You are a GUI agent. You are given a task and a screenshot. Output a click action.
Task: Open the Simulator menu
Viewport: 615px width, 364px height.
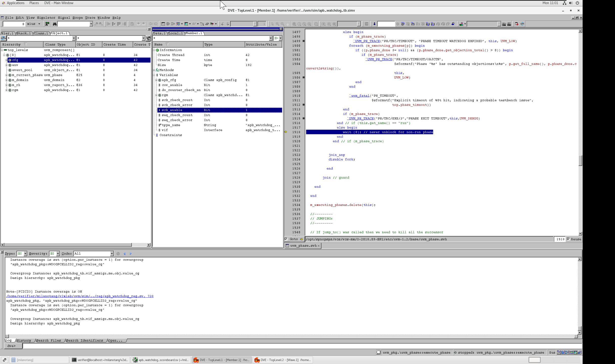[46, 18]
